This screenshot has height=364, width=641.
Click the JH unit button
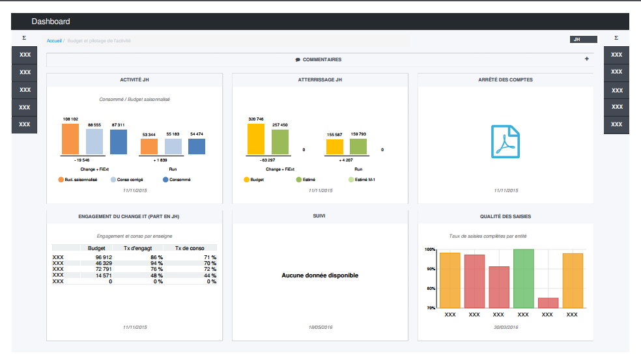point(584,39)
